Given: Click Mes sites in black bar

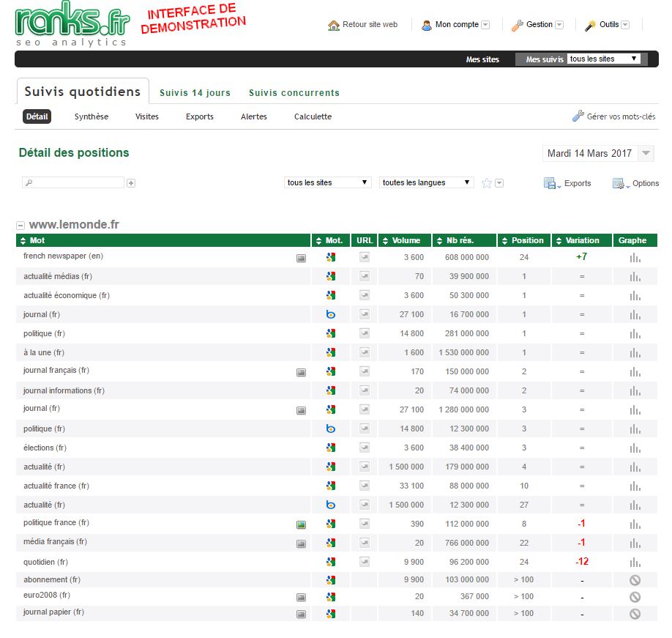Looking at the screenshot, I should click(482, 59).
